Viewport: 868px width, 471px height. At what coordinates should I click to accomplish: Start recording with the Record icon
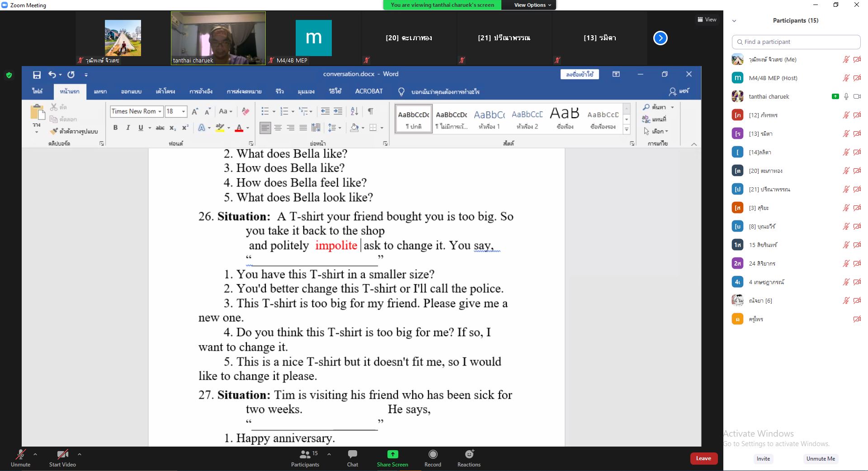[433, 454]
